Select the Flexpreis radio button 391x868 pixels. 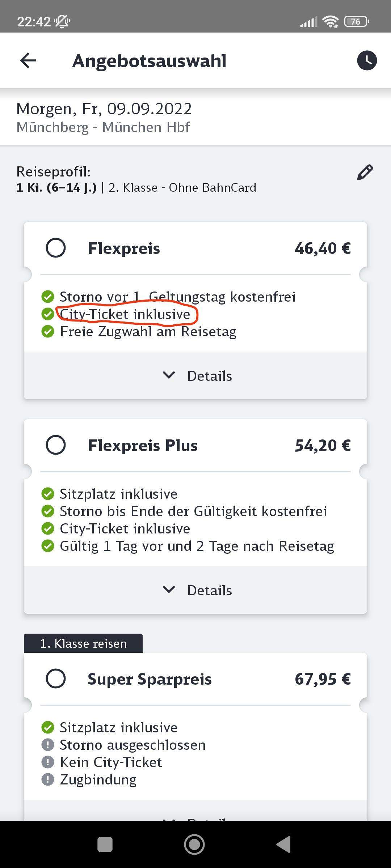(x=56, y=248)
